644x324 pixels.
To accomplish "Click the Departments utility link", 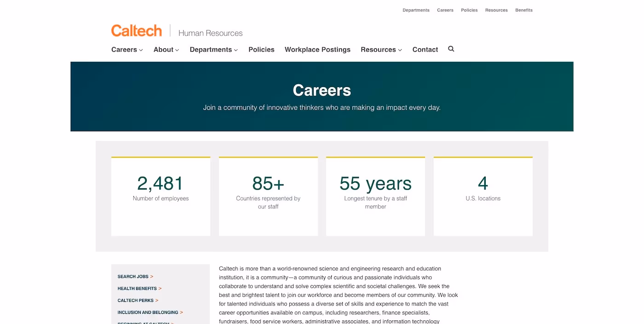I will pyautogui.click(x=416, y=10).
